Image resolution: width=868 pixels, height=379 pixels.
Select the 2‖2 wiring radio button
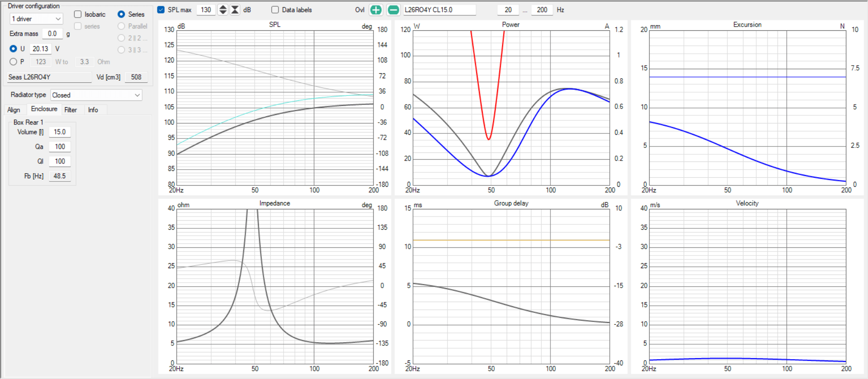point(121,38)
